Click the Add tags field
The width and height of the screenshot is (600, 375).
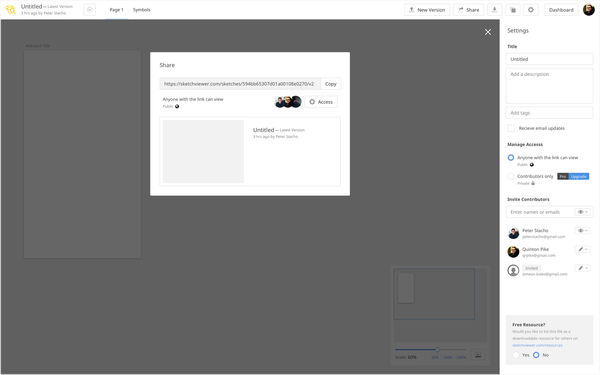click(549, 113)
